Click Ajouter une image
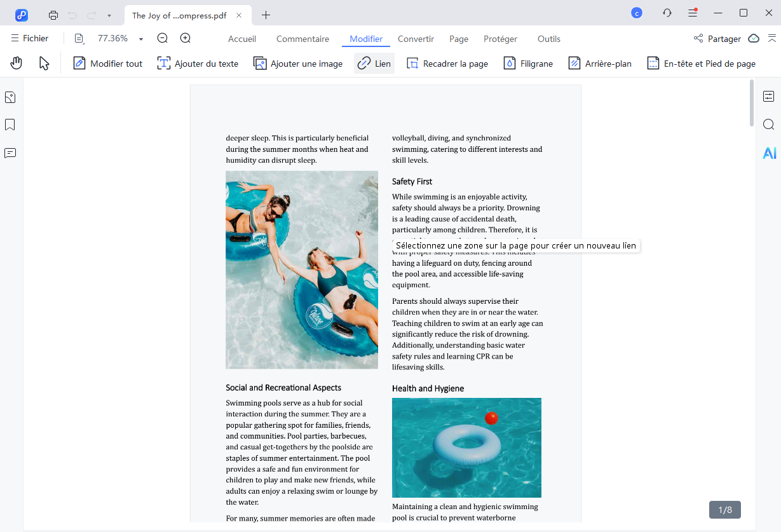Viewport: 781px width, 532px height. (x=298, y=64)
